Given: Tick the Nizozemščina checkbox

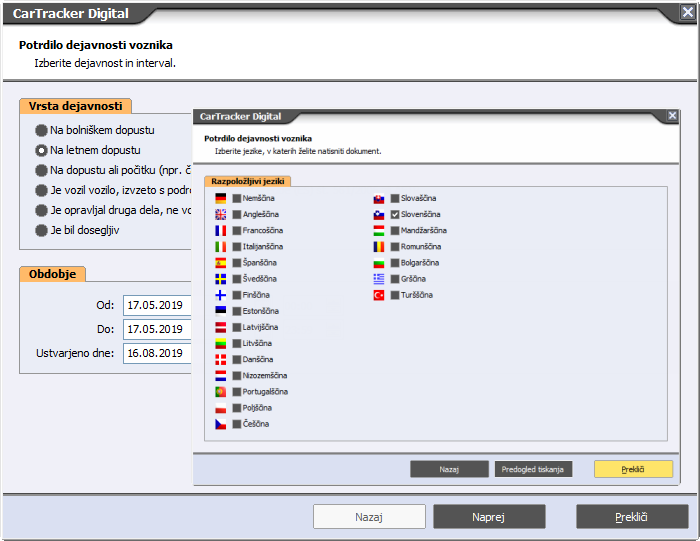Looking at the screenshot, I should [237, 375].
